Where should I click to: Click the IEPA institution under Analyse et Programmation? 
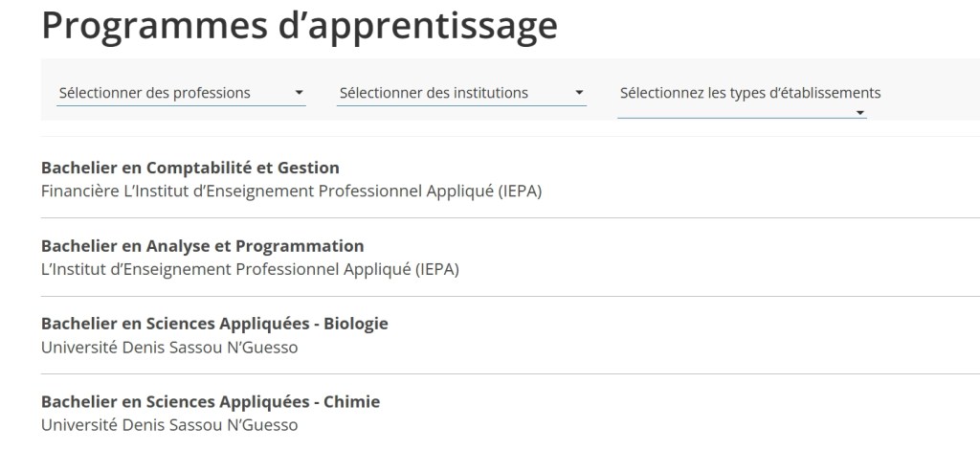(x=250, y=269)
